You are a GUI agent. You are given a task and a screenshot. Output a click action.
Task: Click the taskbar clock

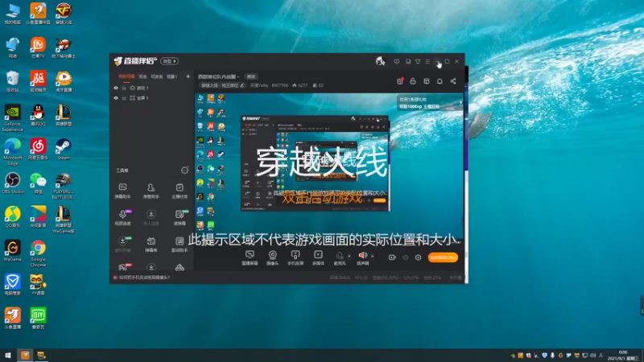(x=622, y=356)
